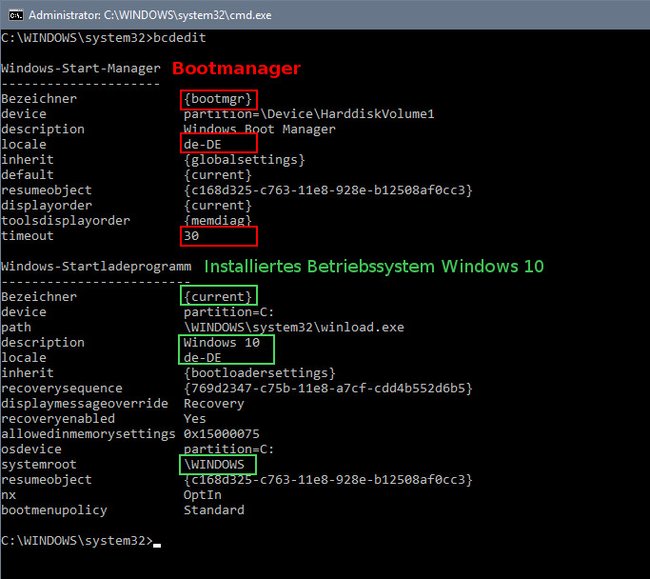Select the timeout value '30'
This screenshot has height=579, width=650.
[x=191, y=236]
